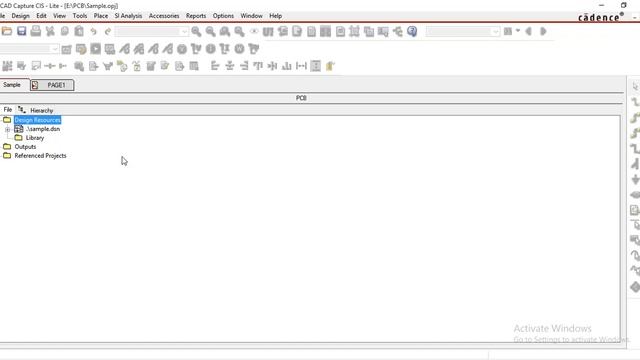This screenshot has width=640, height=360.
Task: Select the Referenced Projects folder
Action: pos(40,156)
